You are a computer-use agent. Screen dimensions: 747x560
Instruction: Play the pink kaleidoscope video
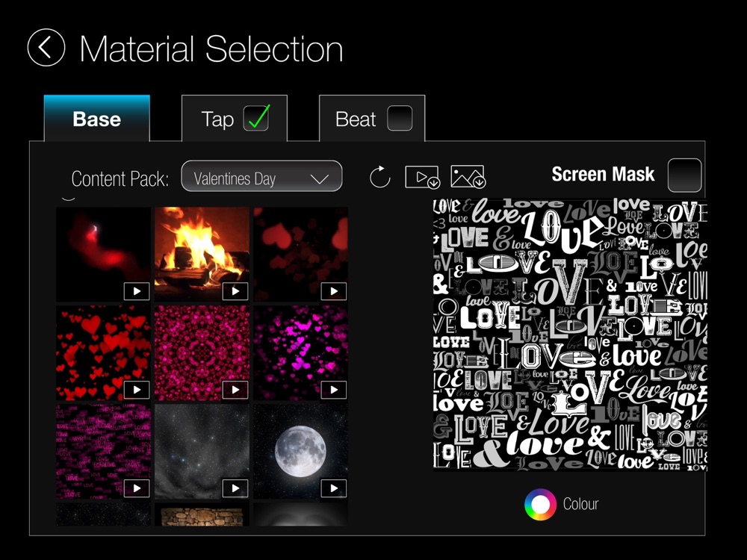[x=235, y=390]
